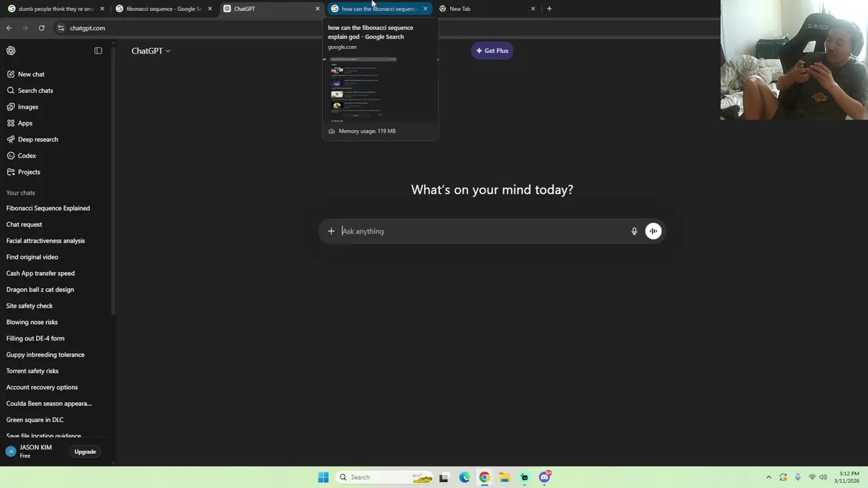Viewport: 868px width, 488px height.
Task: Reload the page with refresh icon
Action: click(41, 28)
